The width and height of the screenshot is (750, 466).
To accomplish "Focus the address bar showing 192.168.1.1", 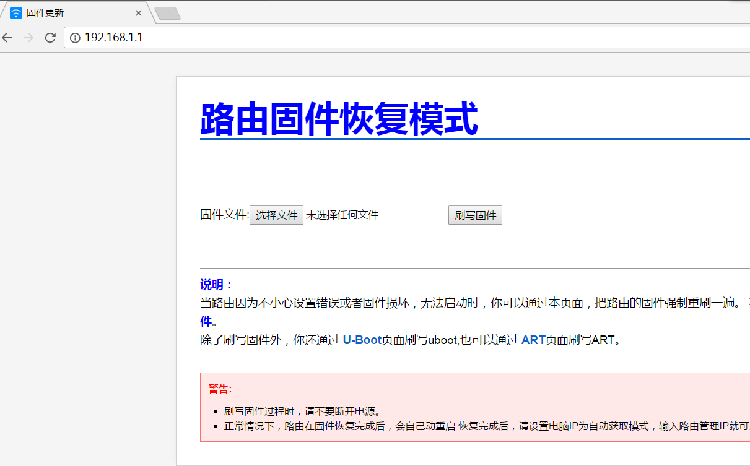I will 407,37.
